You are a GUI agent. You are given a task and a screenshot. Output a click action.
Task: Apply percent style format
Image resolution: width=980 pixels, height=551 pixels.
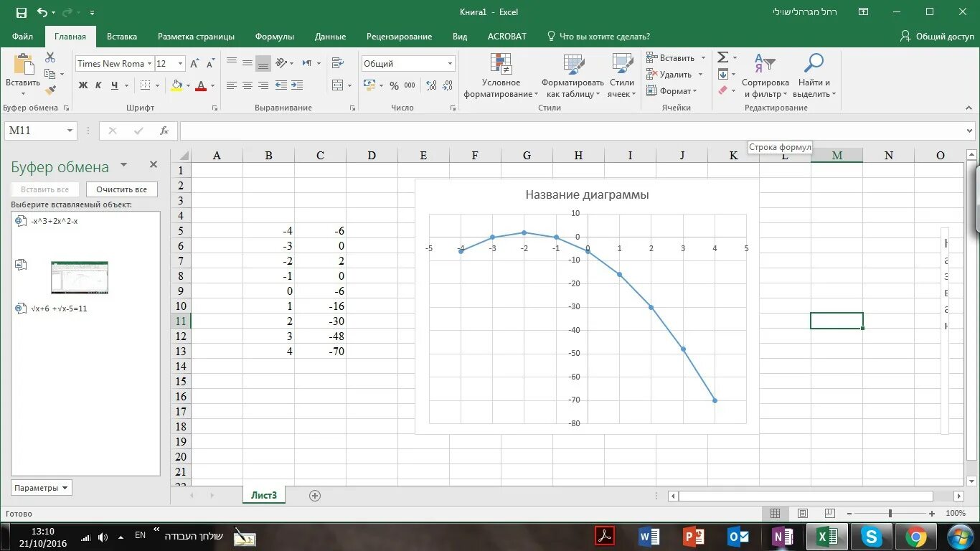(x=393, y=85)
